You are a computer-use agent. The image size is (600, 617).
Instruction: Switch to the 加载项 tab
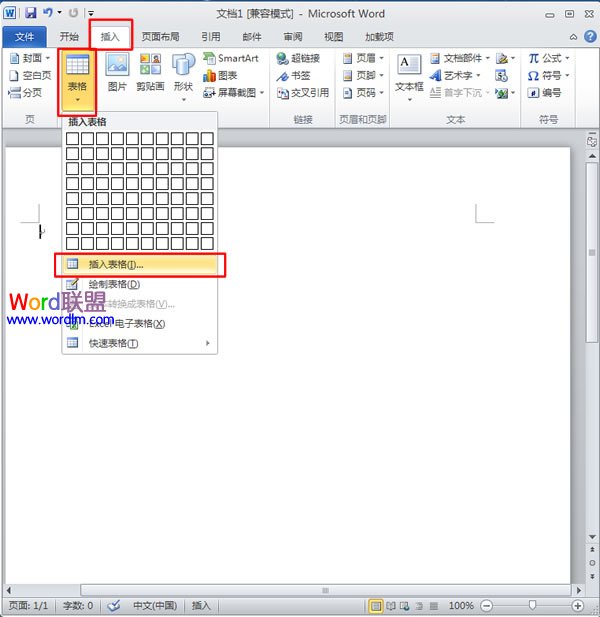coord(379,37)
